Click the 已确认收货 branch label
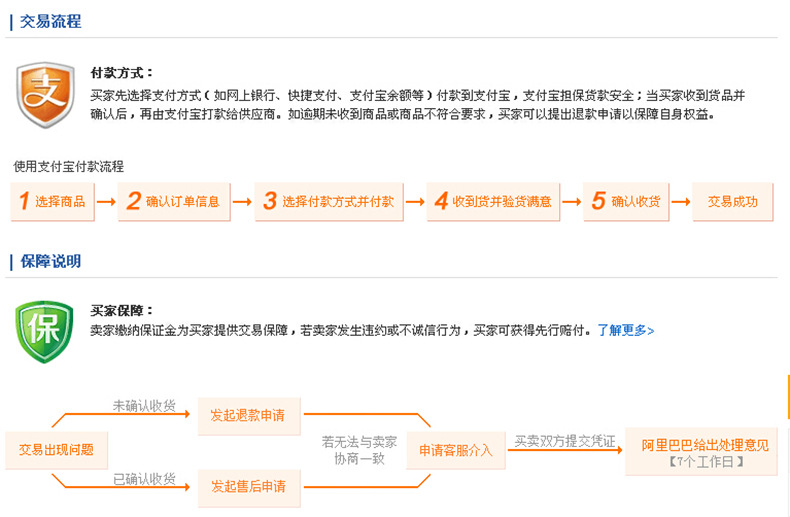Image resolution: width=790 pixels, height=517 pixels. (x=144, y=479)
